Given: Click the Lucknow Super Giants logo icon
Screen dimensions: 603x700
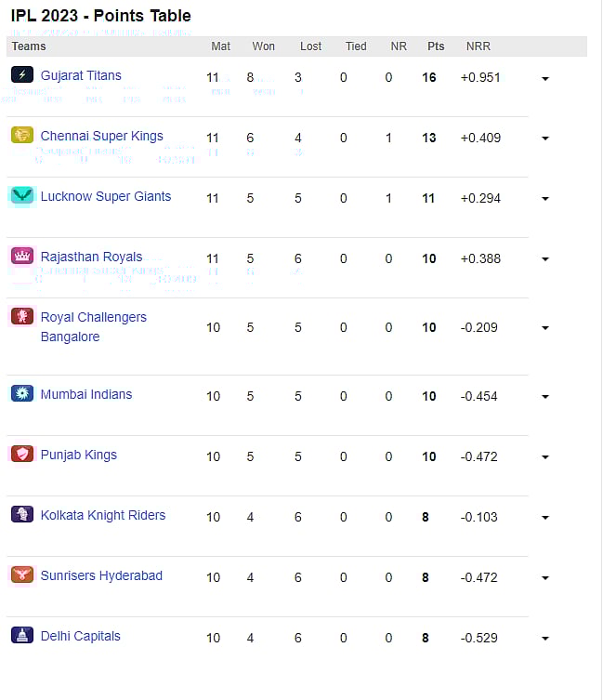Looking at the screenshot, I should coord(22,196).
